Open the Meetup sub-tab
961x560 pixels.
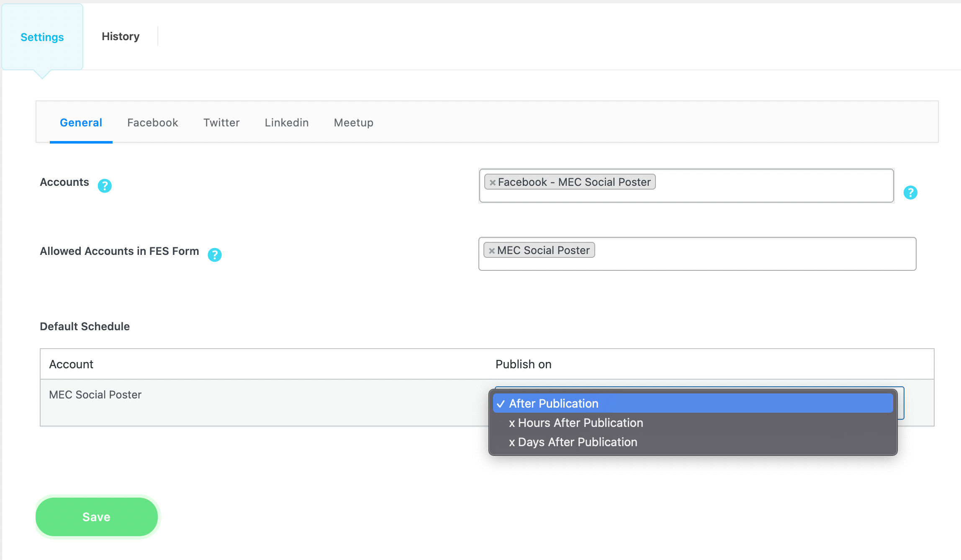354,123
